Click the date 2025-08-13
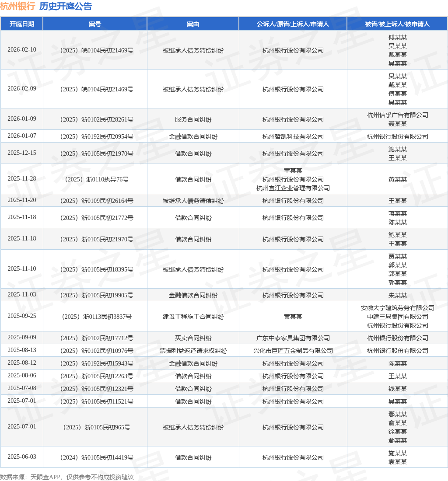The height and width of the screenshot is (481, 448). (22, 350)
